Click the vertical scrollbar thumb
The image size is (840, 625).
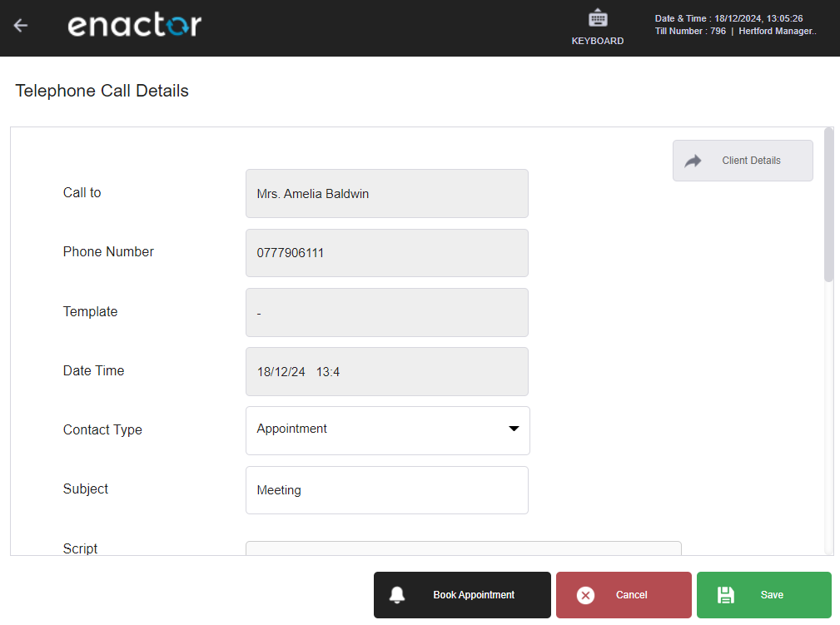pos(828,204)
